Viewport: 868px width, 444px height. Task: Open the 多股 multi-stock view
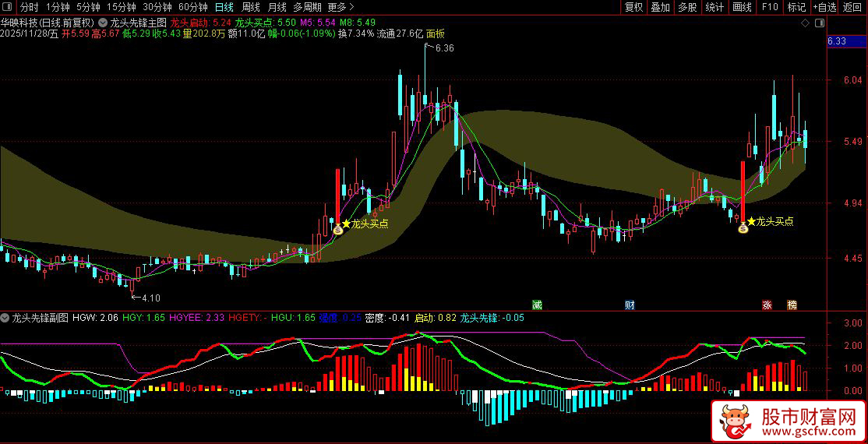pyautogui.click(x=687, y=7)
